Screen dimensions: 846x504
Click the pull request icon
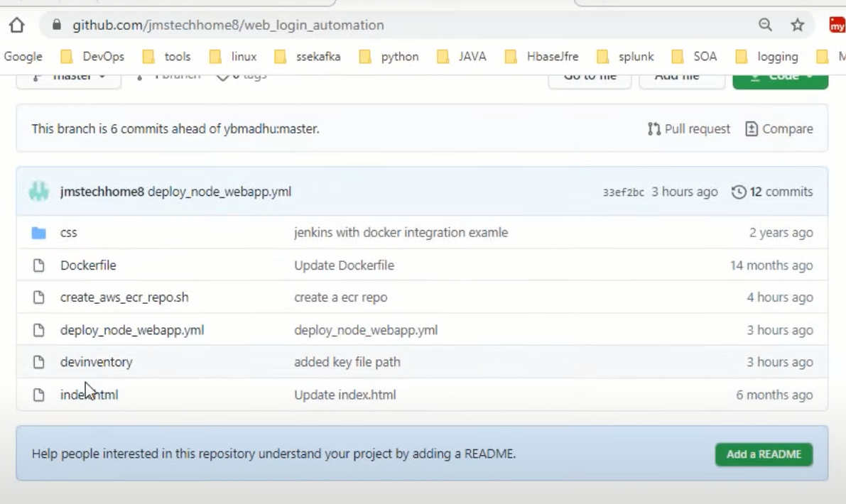pyautogui.click(x=654, y=128)
